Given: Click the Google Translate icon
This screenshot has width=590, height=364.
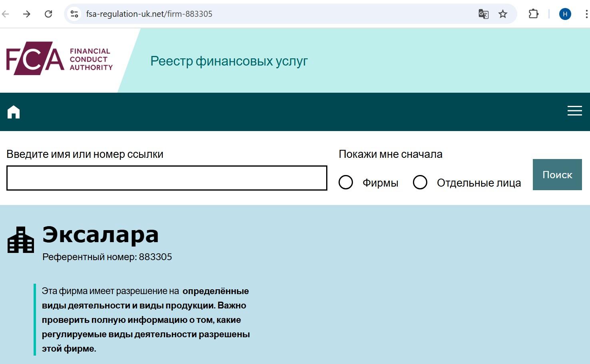Looking at the screenshot, I should 483,14.
